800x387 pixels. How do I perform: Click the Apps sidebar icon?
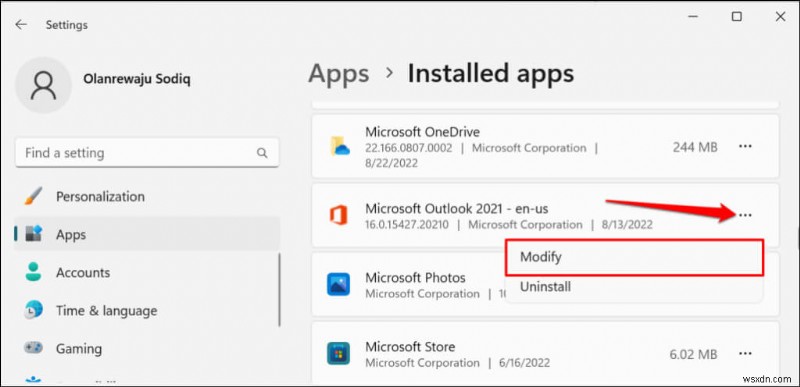click(x=34, y=234)
